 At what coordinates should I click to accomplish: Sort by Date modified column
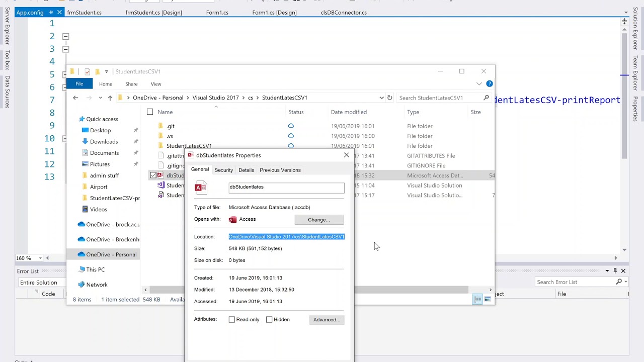[x=349, y=112]
